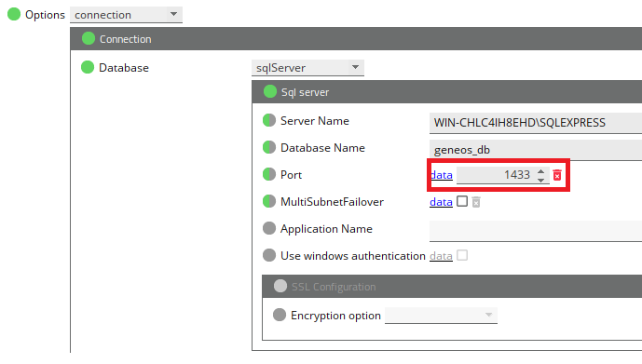Click the grey trash icon beside MultiSubnetFailover

click(x=476, y=202)
